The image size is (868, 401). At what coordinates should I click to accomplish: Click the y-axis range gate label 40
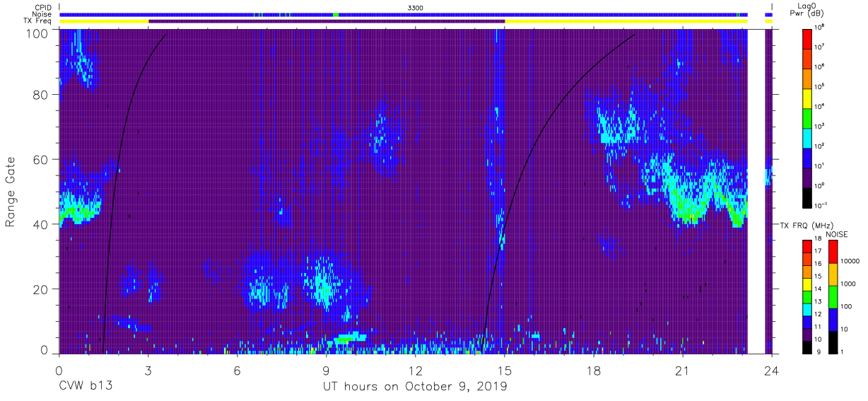coord(41,224)
